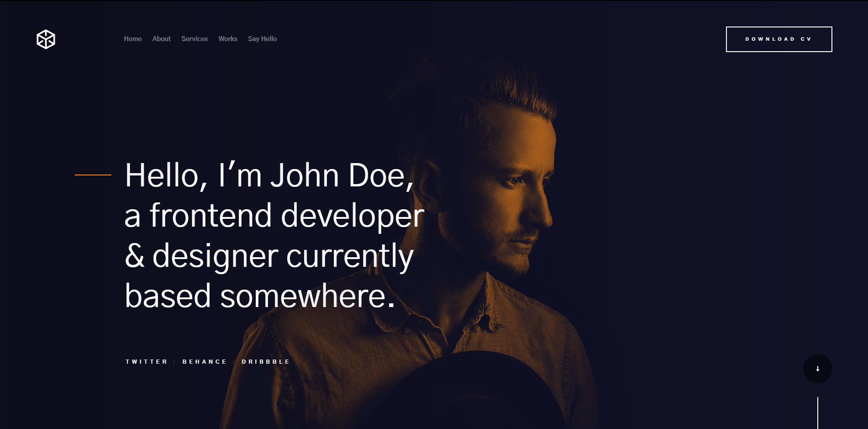This screenshot has height=429, width=868.
Task: Visit the Behance profile link
Action: point(205,362)
